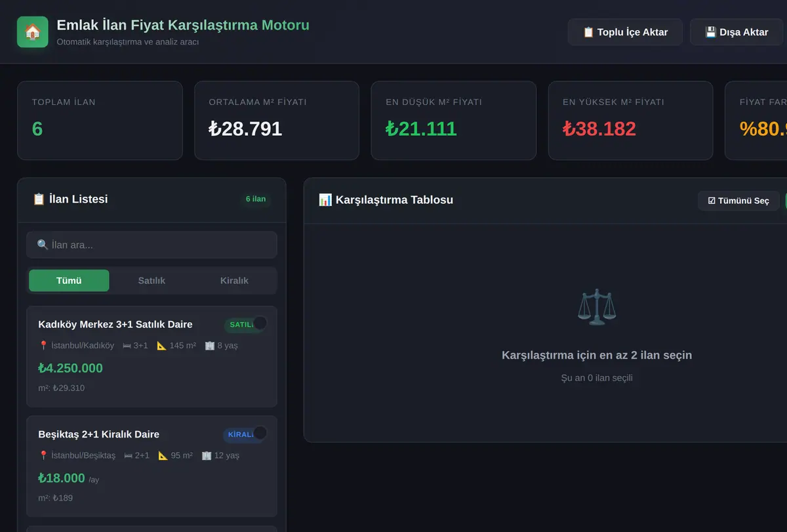
Task: Click the lowest m² price ₺21.111
Action: pyautogui.click(x=421, y=129)
